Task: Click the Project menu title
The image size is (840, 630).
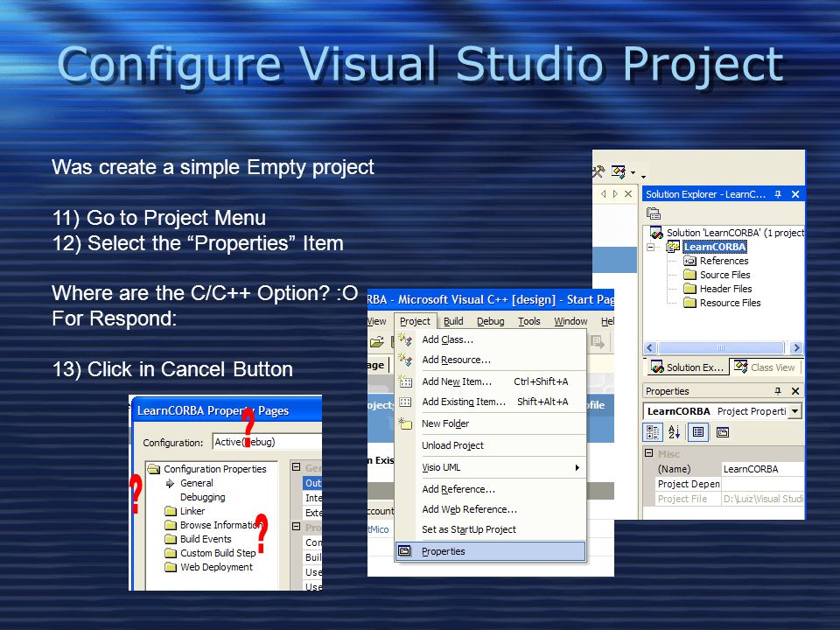Action: tap(415, 321)
